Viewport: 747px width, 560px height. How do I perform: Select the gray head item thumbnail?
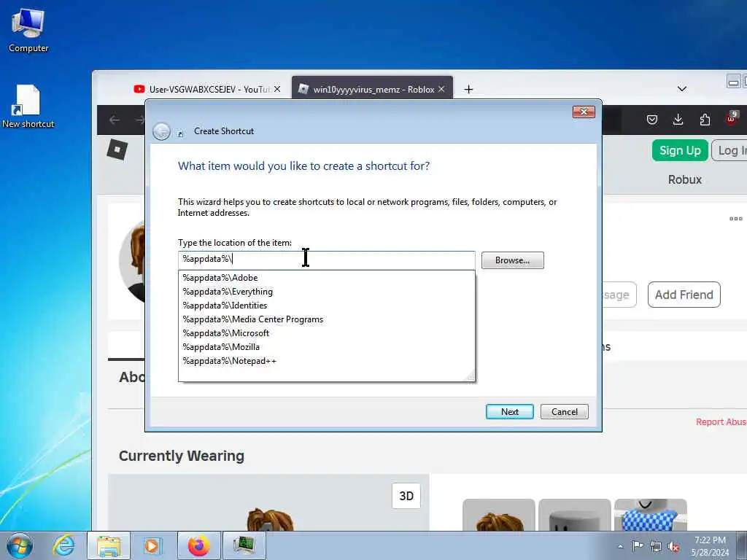575,516
